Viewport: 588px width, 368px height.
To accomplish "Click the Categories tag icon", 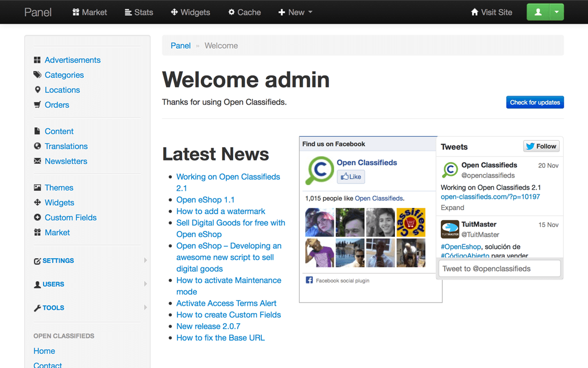I will pyautogui.click(x=37, y=75).
